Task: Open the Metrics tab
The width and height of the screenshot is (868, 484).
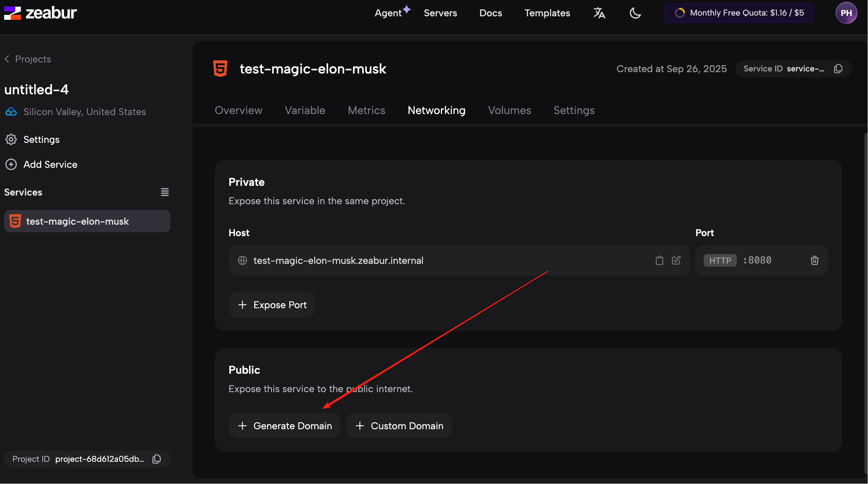Action: (366, 110)
